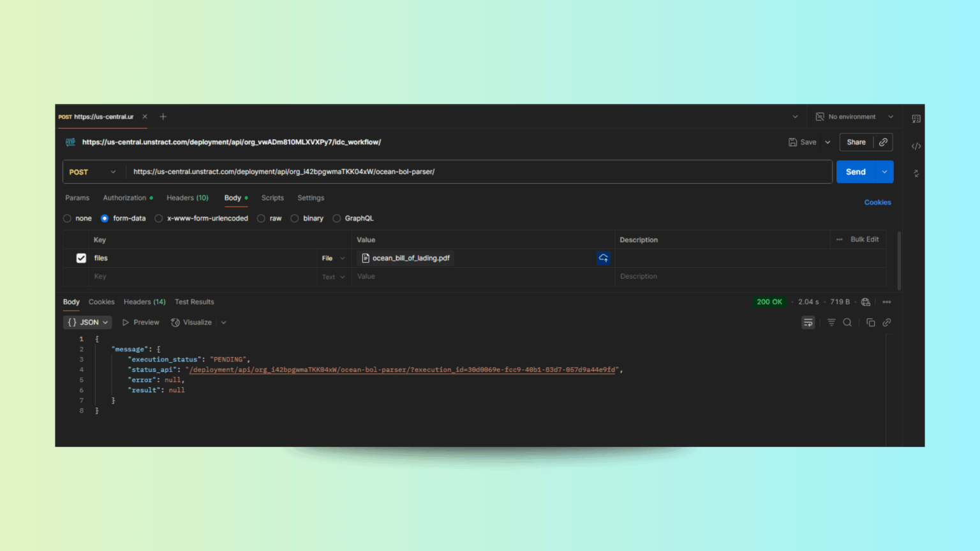Select the raw body type radio button

click(261, 218)
